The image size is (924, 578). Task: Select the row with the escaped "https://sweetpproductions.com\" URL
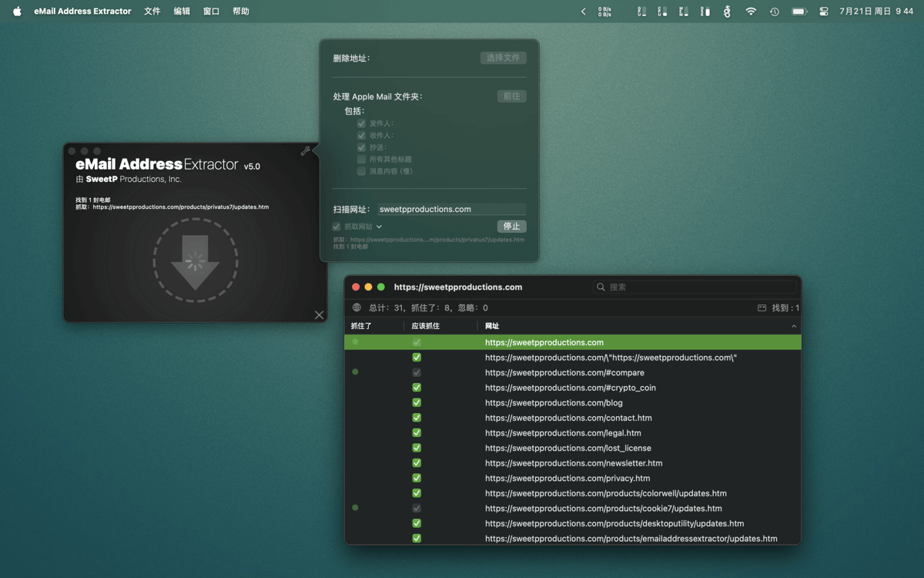pyautogui.click(x=573, y=357)
